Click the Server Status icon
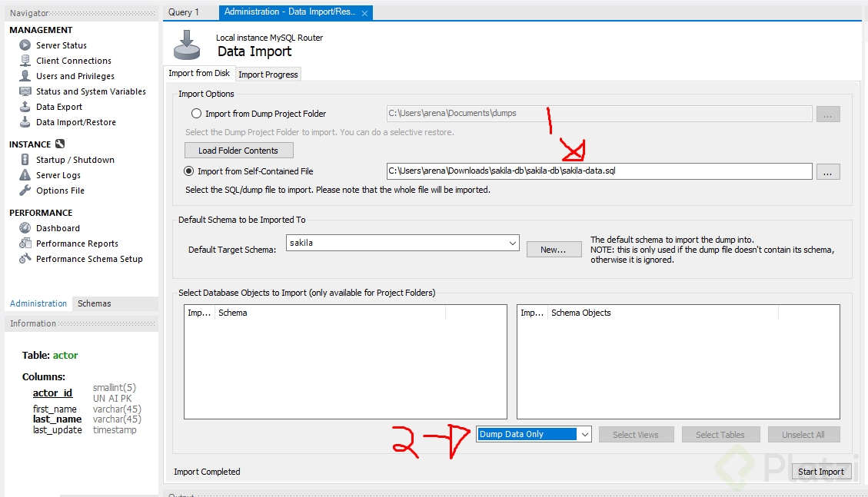Image resolution: width=868 pixels, height=497 pixels. (25, 45)
